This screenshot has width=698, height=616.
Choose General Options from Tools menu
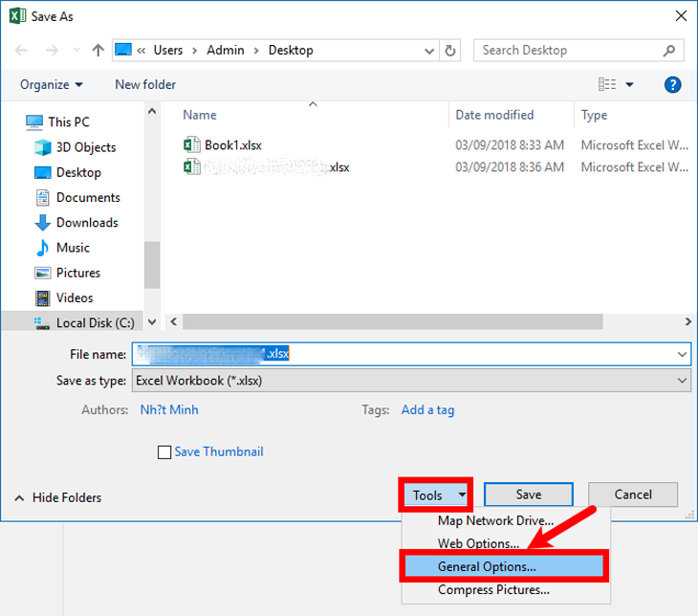click(x=487, y=566)
